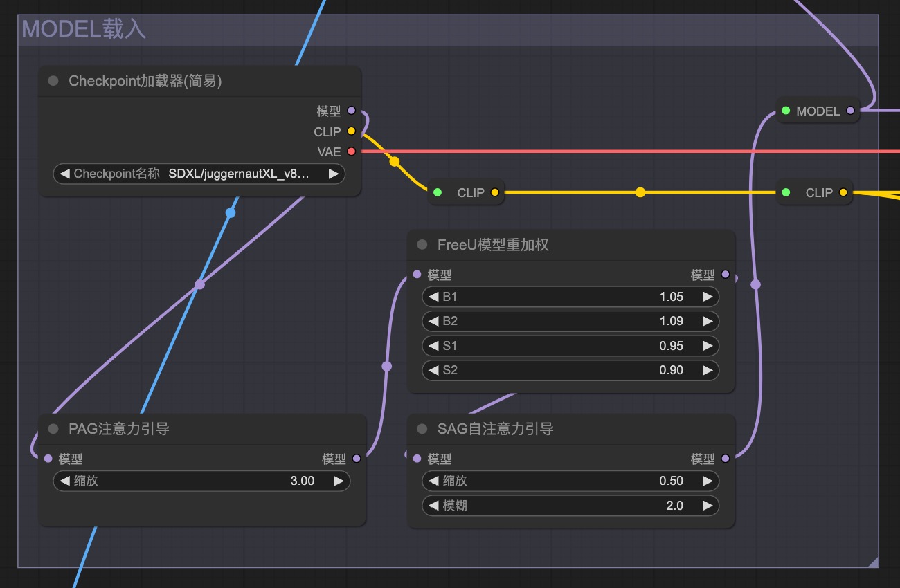The height and width of the screenshot is (588, 900).
Task: Click the 模型 output socket on the Checkpoint loader
Action: [x=351, y=111]
